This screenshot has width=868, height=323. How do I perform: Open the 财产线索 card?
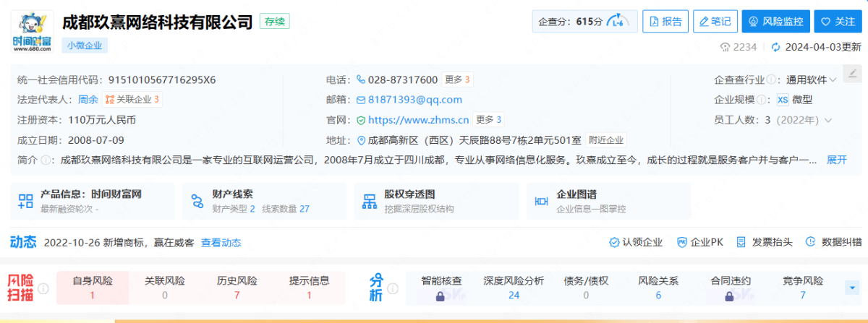click(x=265, y=201)
